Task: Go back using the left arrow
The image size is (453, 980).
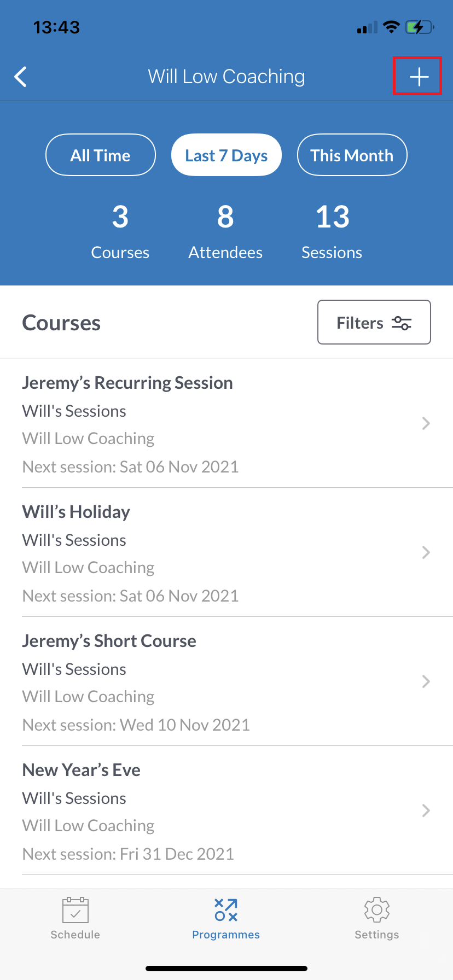Action: point(21,77)
